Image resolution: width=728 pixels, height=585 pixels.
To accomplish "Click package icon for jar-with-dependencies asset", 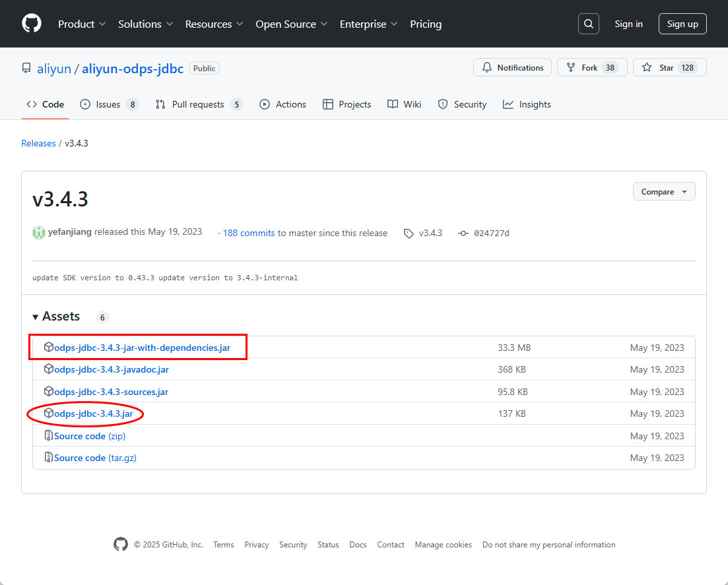I will [x=48, y=347].
